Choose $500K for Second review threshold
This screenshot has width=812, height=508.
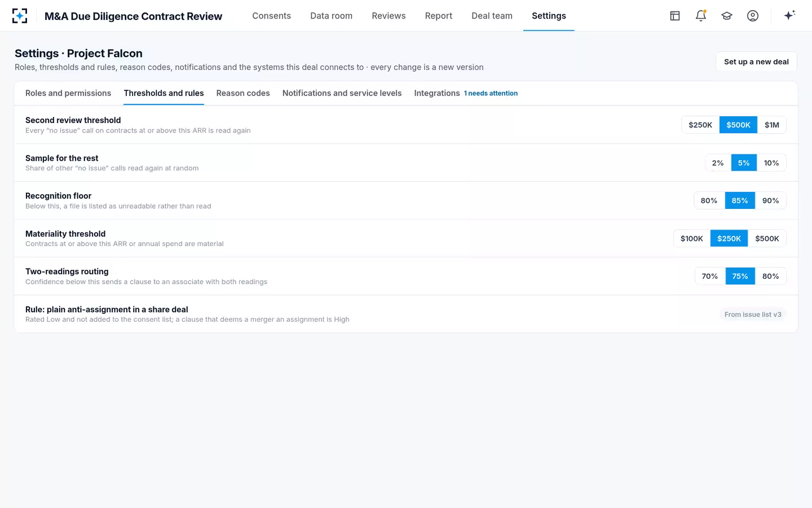[738, 125]
